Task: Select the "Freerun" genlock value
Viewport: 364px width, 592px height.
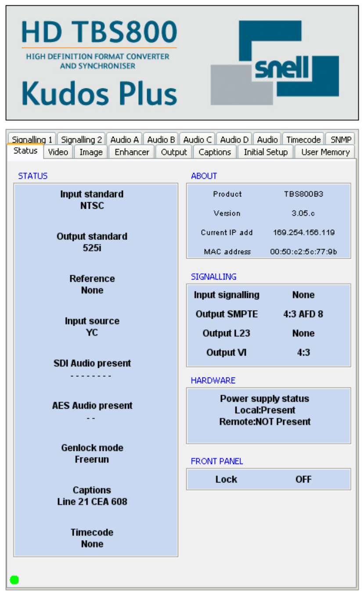Action: tap(92, 459)
